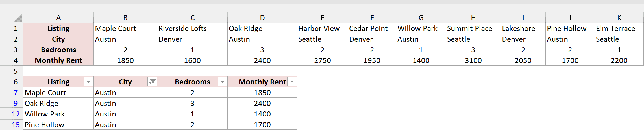Image resolution: width=644 pixels, height=130 pixels.
Task: Click the Maple Court cell in row 1
Action: coord(125,28)
